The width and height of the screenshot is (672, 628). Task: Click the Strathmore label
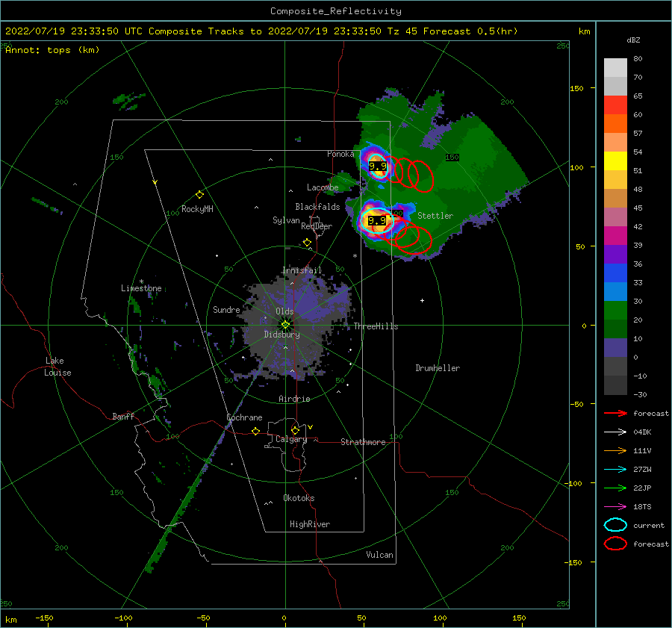tap(363, 442)
